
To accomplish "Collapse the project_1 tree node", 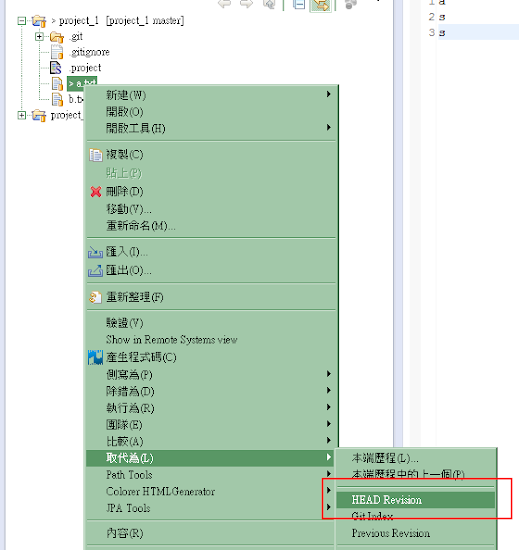I will pos(22,21).
